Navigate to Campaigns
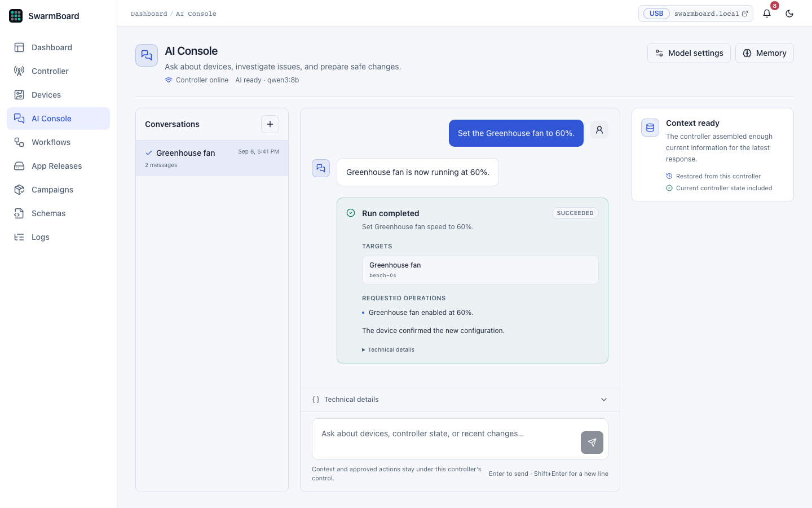 tap(58, 190)
